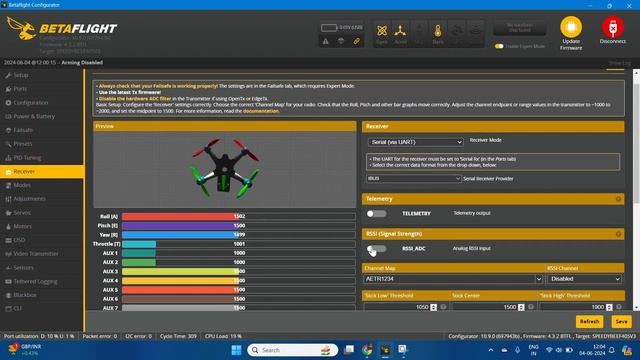Toggle the RSSI_ADC analog input switch
The image size is (640, 360).
(x=376, y=249)
